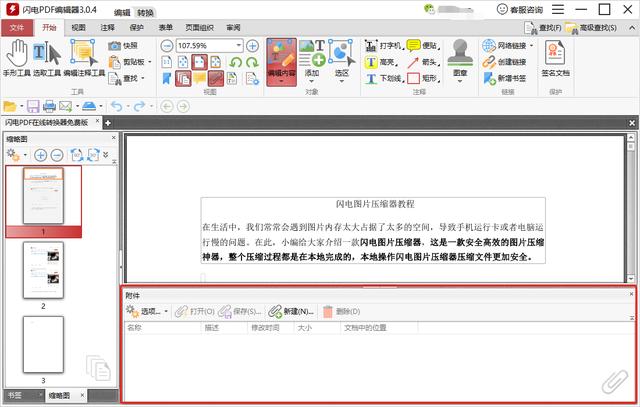Click the 查找(F) find button
This screenshot has width=640, height=407.
(x=542, y=28)
